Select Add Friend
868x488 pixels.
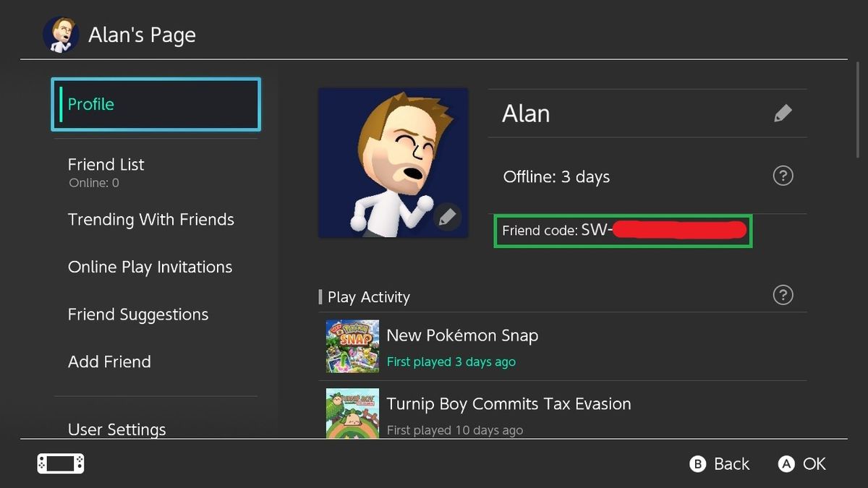109,361
